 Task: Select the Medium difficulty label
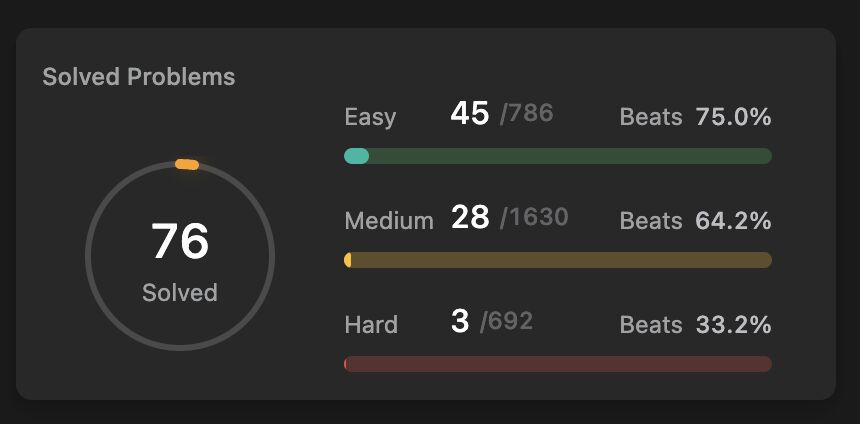(389, 221)
